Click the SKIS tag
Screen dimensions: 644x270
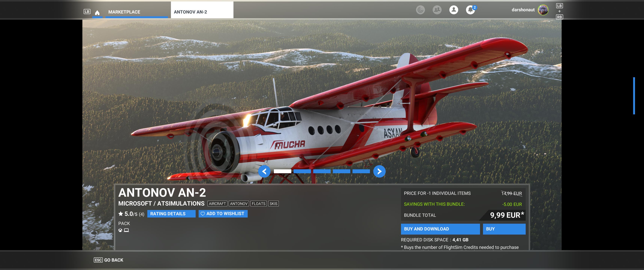[x=273, y=204]
